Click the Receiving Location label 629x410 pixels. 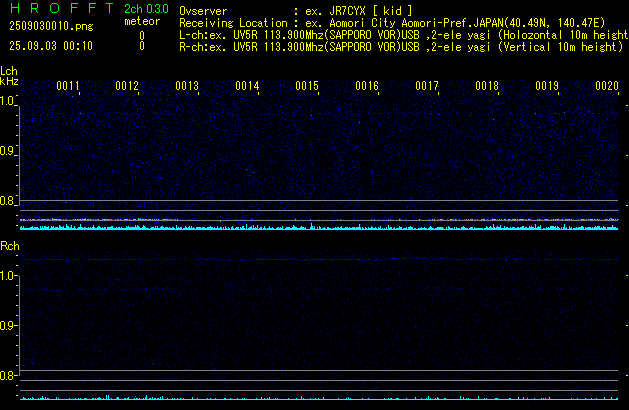click(233, 23)
